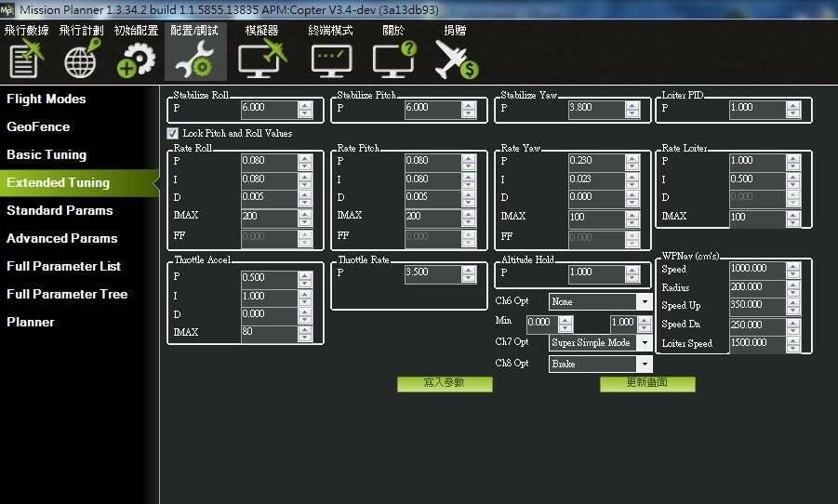Viewport: 838px width, 504px height.
Task: Click Stabilize Yaw P value field
Action: coord(596,109)
